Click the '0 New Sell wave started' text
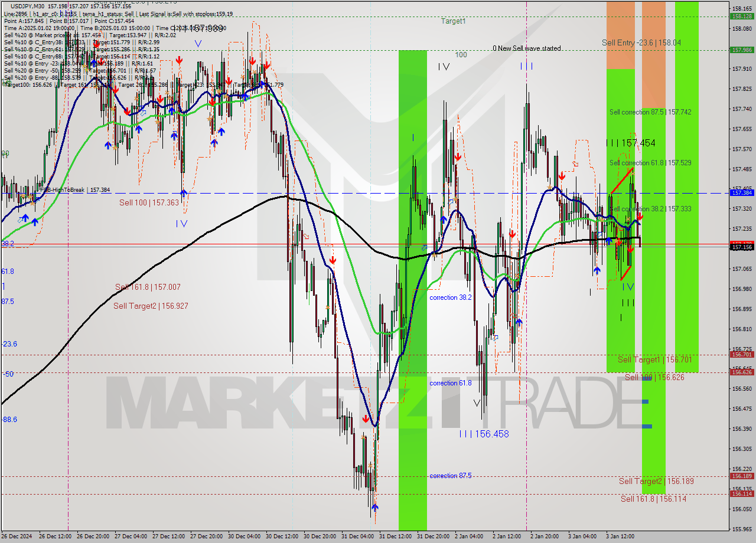The image size is (756, 543). coord(527,48)
